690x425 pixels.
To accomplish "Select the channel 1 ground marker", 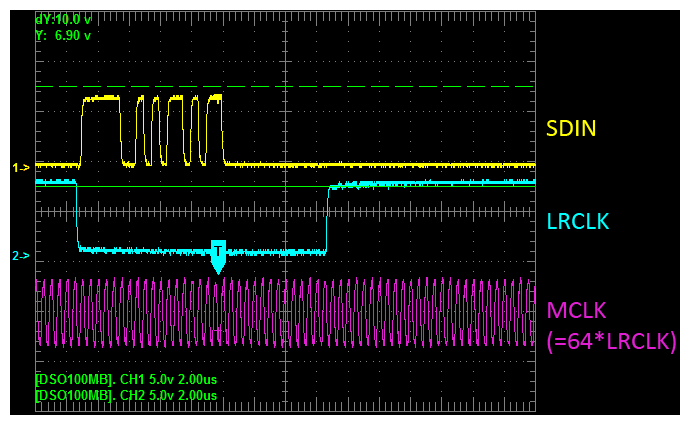I will coord(21,168).
